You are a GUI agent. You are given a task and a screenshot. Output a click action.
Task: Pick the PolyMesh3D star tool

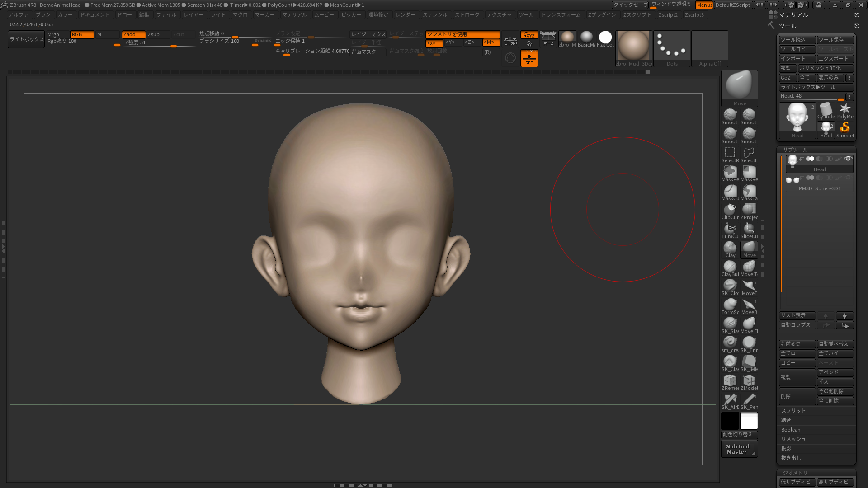844,109
